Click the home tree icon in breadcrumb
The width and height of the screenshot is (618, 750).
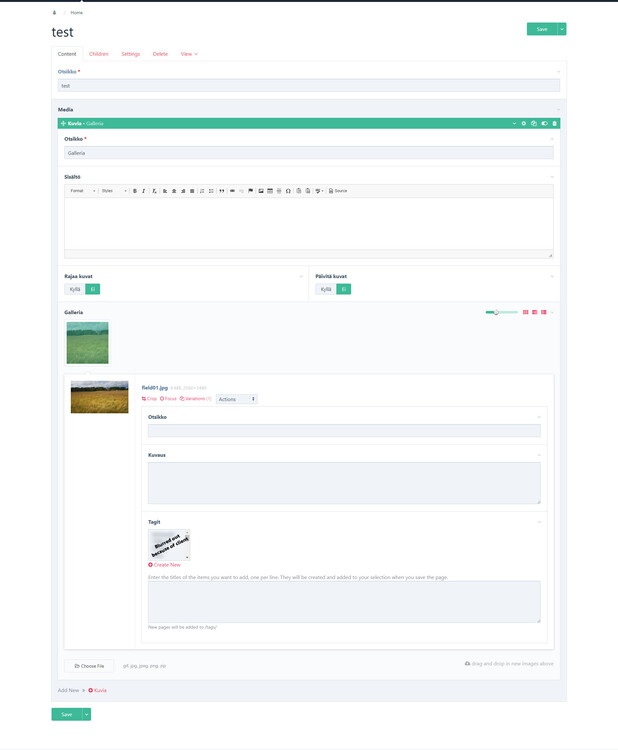54,12
